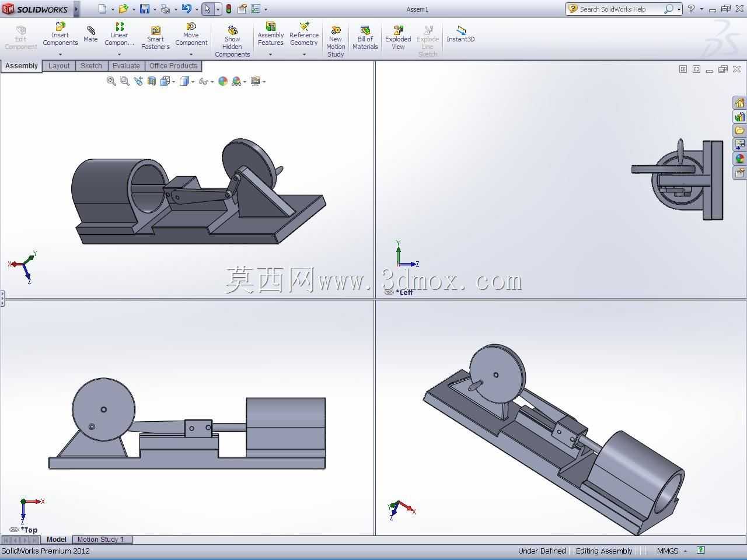Click the Rebuild traffic light icon
The width and height of the screenshot is (747, 560).
coord(229,9)
